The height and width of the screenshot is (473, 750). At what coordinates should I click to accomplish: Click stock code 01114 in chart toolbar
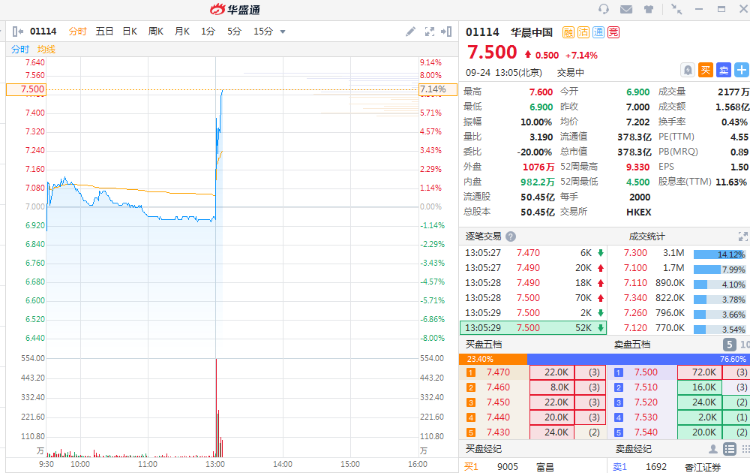click(x=43, y=32)
